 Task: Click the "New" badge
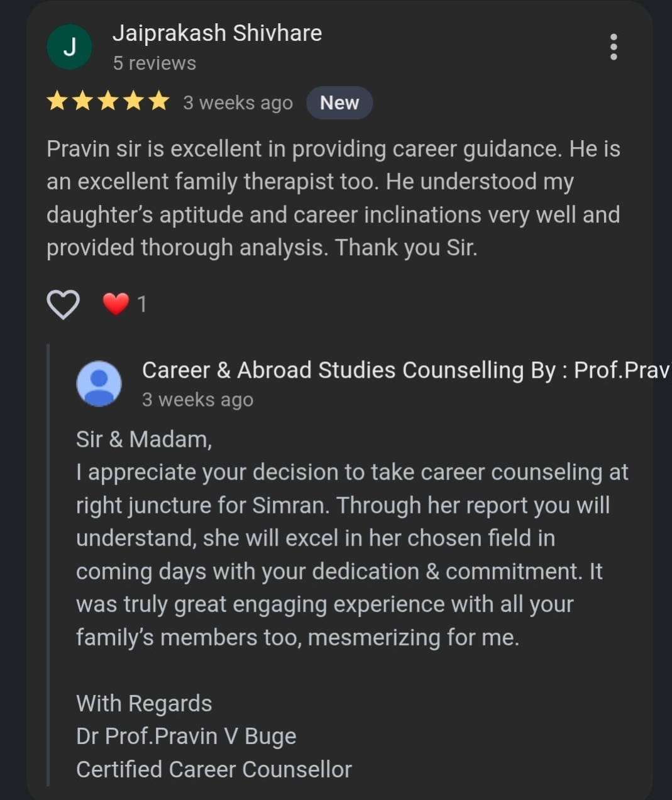click(x=339, y=102)
